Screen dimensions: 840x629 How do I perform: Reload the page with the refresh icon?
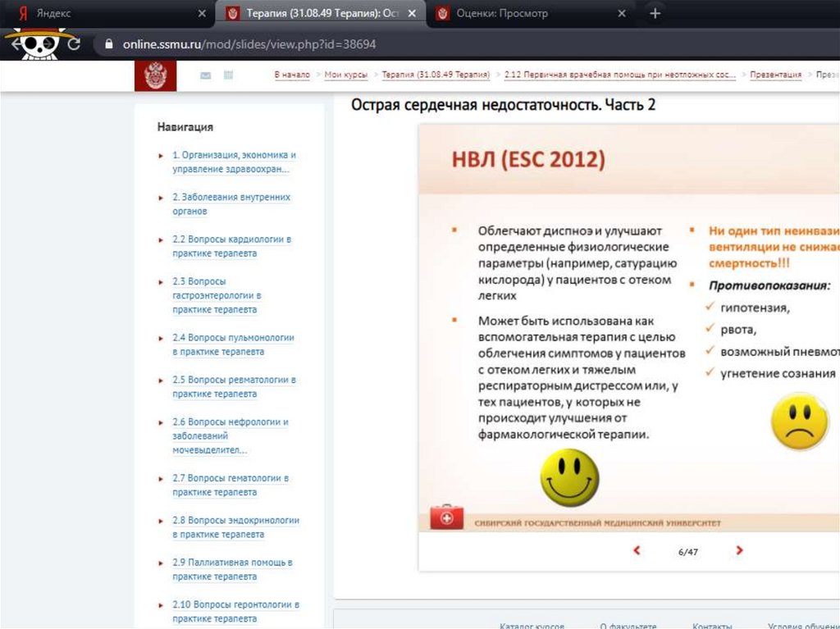click(74, 44)
